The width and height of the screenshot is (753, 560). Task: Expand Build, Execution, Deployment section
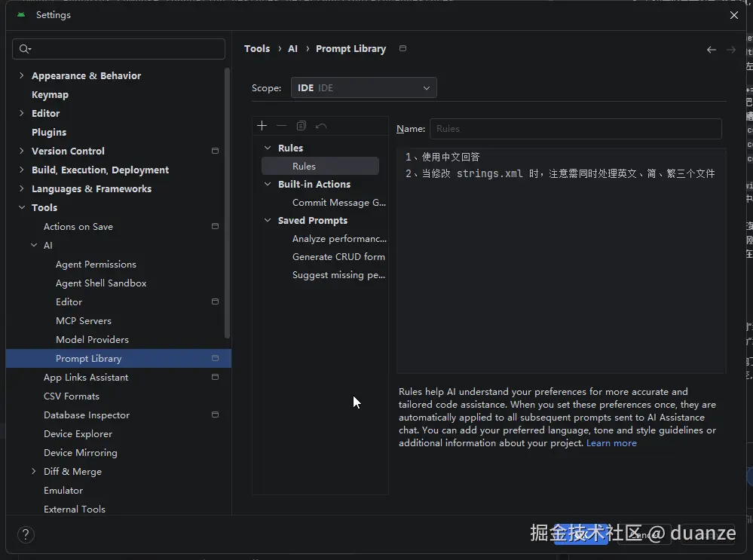[21, 170]
